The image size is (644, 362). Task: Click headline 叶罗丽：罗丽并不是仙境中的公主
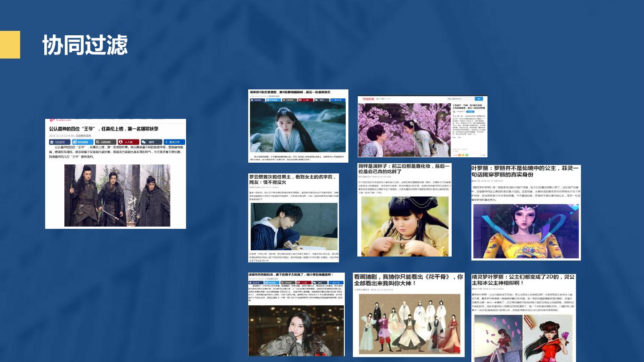(x=526, y=171)
